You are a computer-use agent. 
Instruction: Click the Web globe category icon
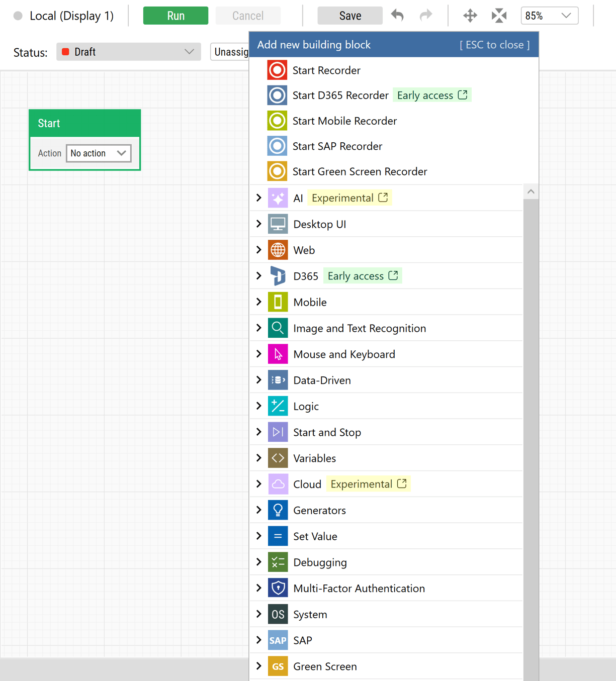(x=278, y=250)
